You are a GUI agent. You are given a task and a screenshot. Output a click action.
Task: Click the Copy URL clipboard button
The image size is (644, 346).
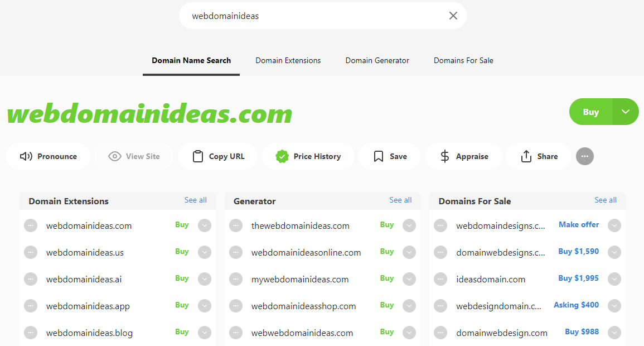click(x=218, y=156)
